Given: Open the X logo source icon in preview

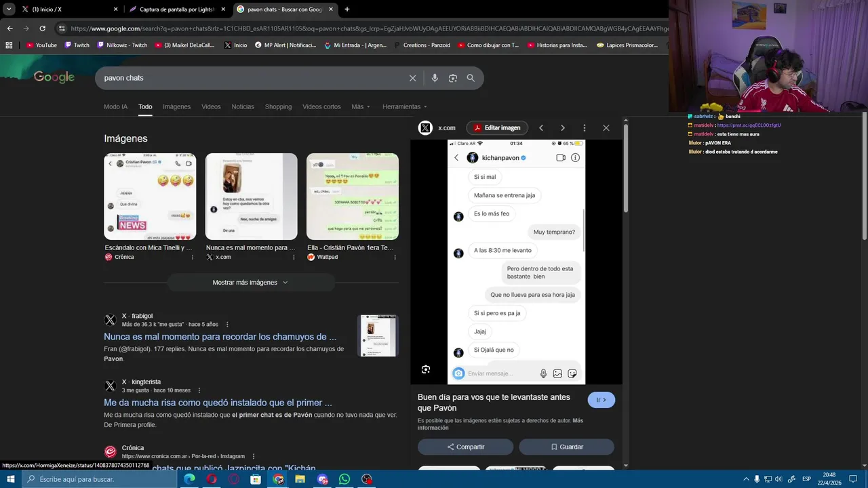Looking at the screenshot, I should [x=425, y=127].
